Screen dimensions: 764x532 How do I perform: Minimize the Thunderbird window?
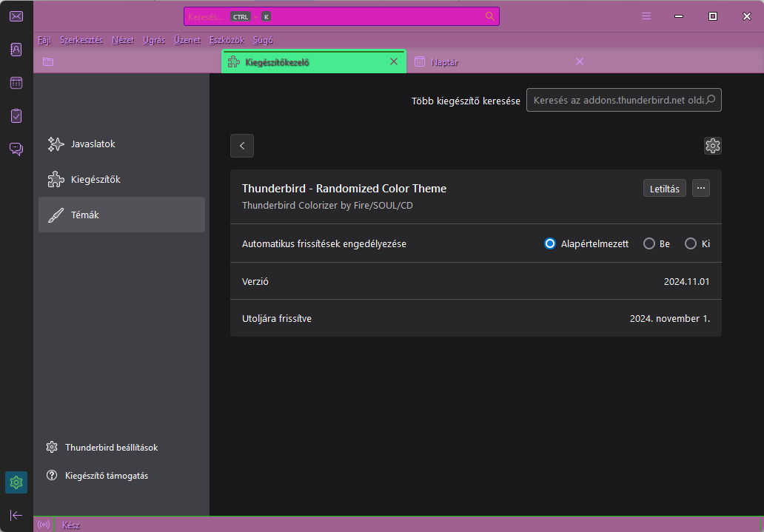[679, 16]
